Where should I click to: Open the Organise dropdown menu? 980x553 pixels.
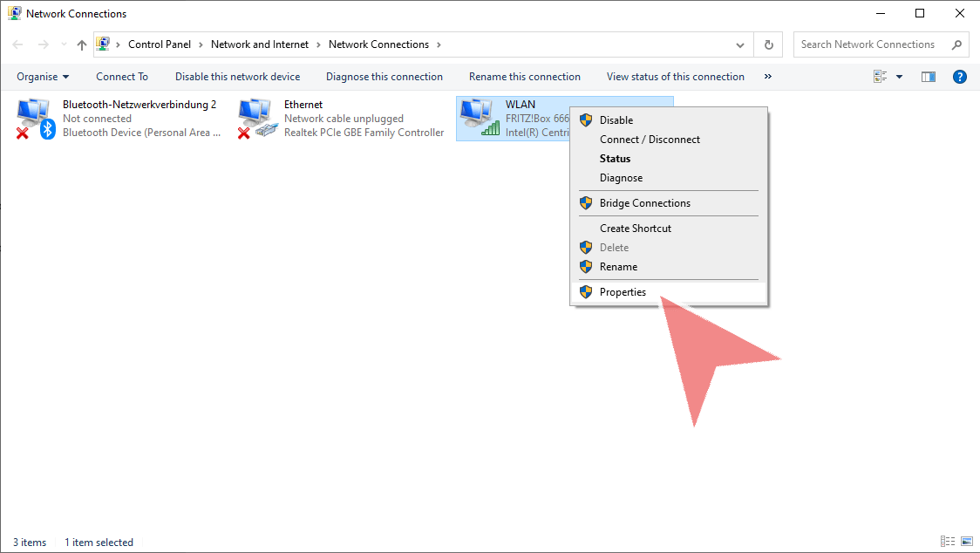[43, 77]
